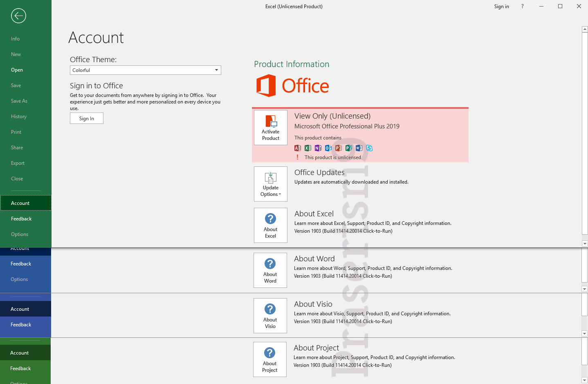Select New in the Excel backstage menu
The width and height of the screenshot is (588, 384).
coord(26,54)
